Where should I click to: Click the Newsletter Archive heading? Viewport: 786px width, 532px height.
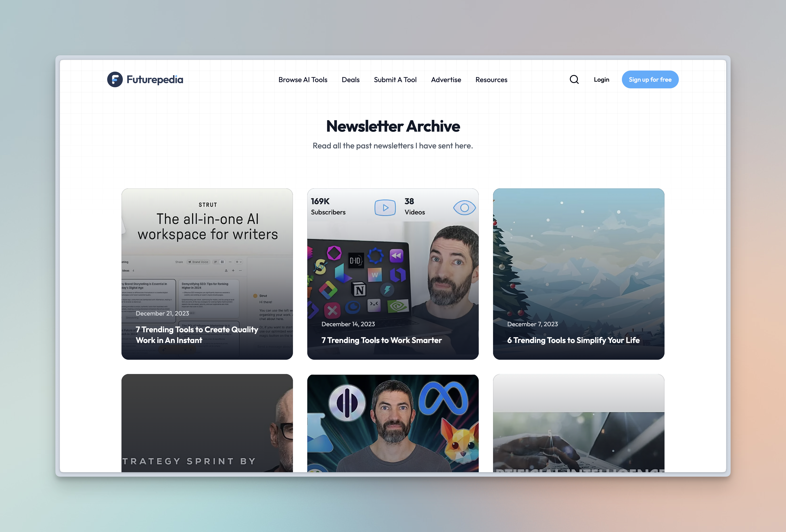point(393,126)
